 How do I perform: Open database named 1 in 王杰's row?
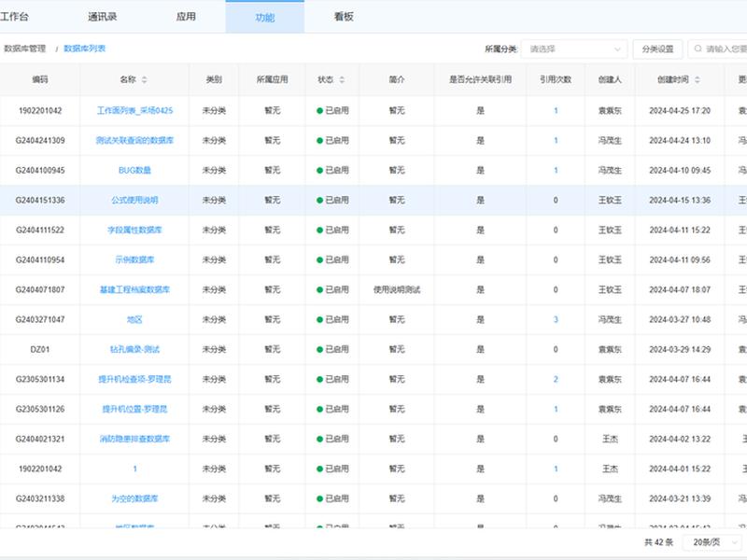pyautogui.click(x=134, y=469)
